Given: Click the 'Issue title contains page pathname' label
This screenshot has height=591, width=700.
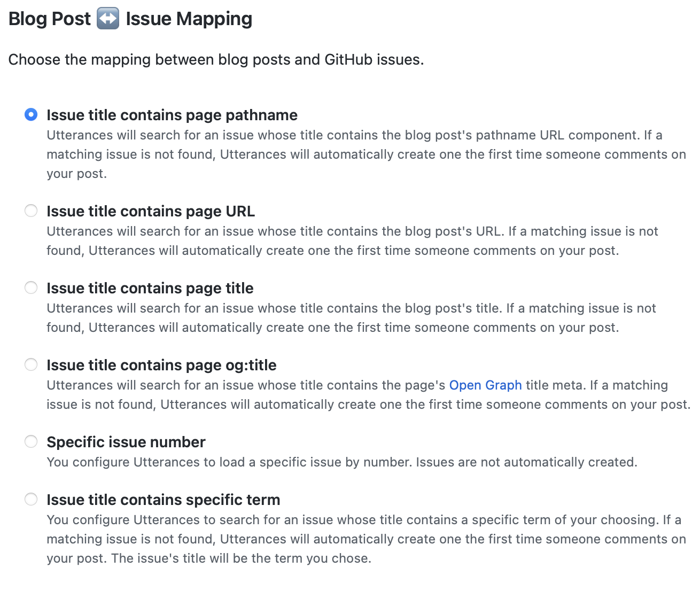Looking at the screenshot, I should pos(172,115).
